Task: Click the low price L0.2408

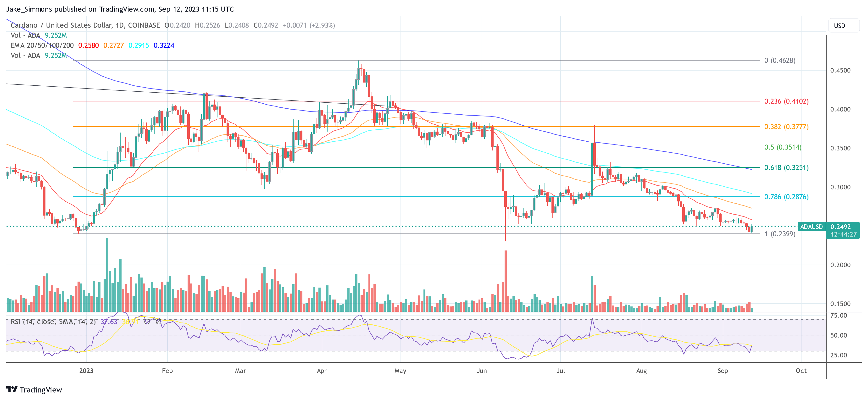Action: tap(237, 25)
